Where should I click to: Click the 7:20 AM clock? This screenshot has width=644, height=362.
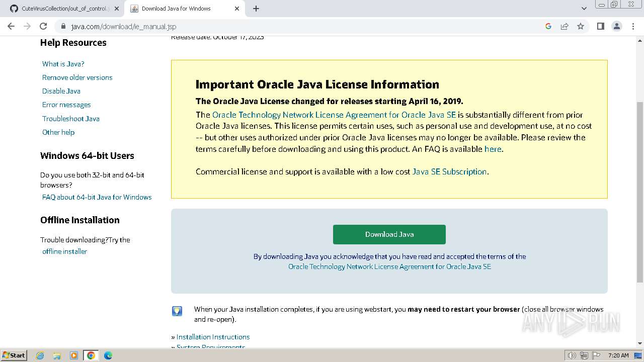(618, 355)
